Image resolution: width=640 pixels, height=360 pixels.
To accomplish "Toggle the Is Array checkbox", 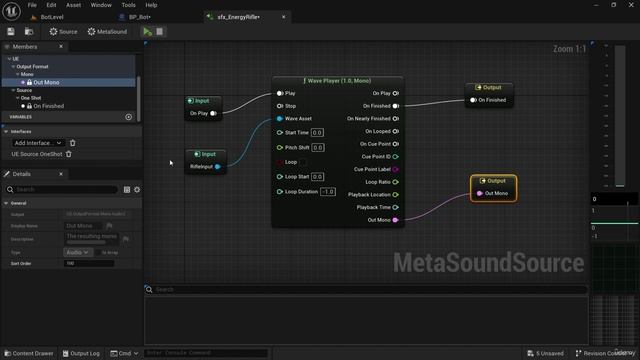I will pos(98,253).
